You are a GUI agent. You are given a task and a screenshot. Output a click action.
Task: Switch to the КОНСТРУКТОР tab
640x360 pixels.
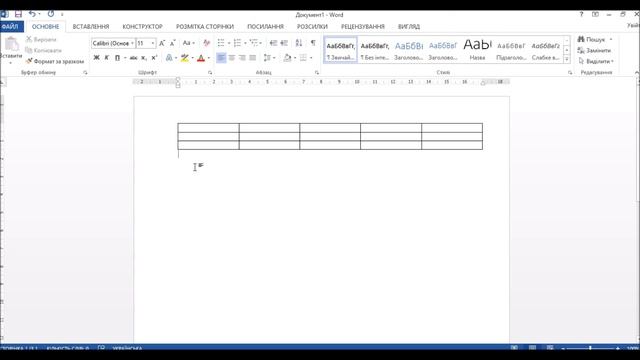point(142,27)
